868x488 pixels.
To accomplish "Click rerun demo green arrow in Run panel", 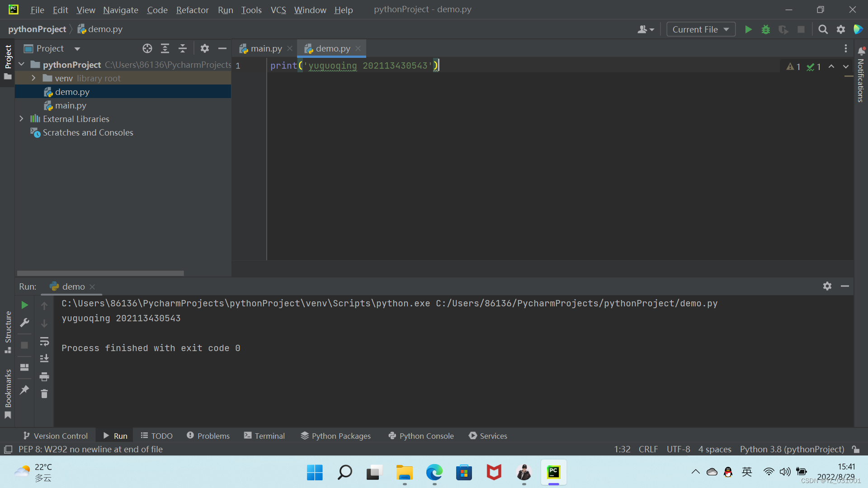I will [25, 305].
